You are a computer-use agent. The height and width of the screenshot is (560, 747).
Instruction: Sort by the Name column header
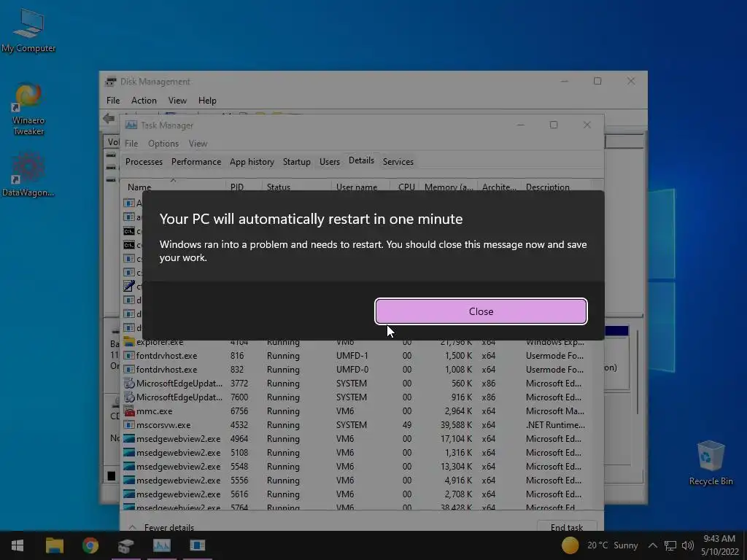[x=173, y=187]
